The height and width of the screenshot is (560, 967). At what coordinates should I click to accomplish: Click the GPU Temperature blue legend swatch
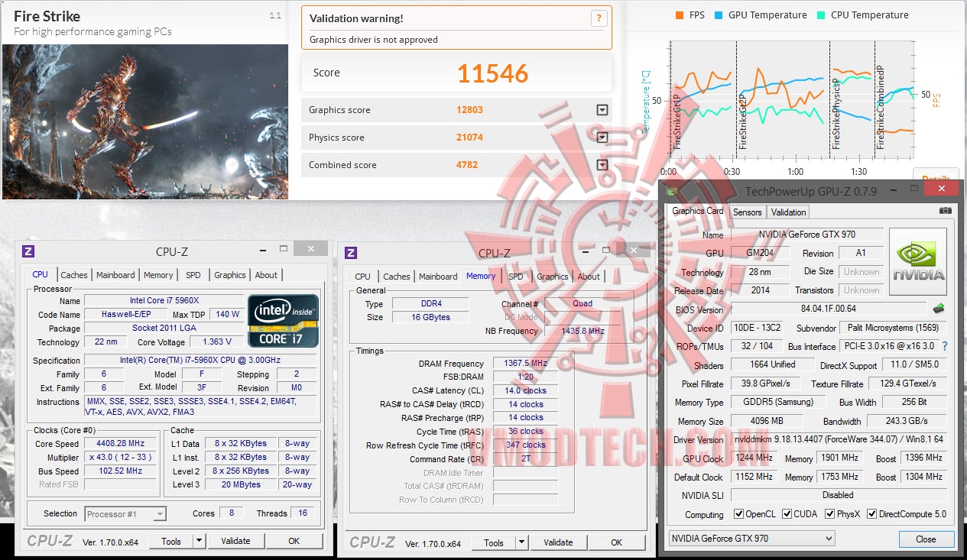point(719,15)
